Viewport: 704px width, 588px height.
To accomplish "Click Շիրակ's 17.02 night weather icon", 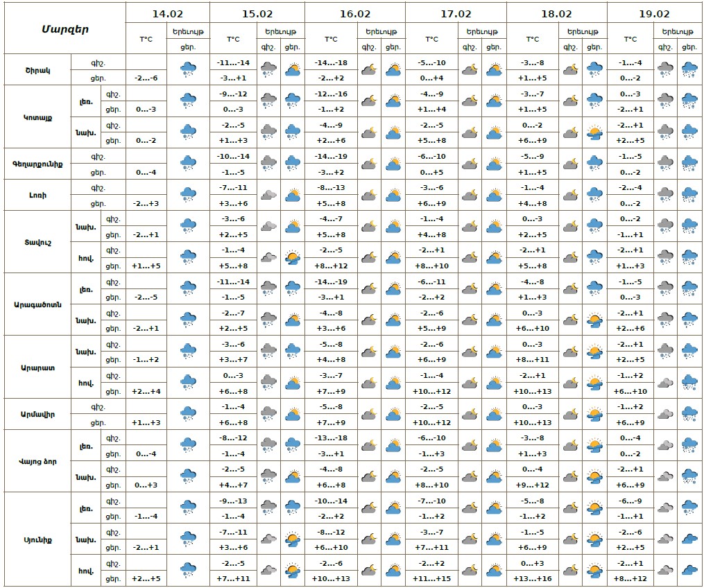I will point(469,69).
